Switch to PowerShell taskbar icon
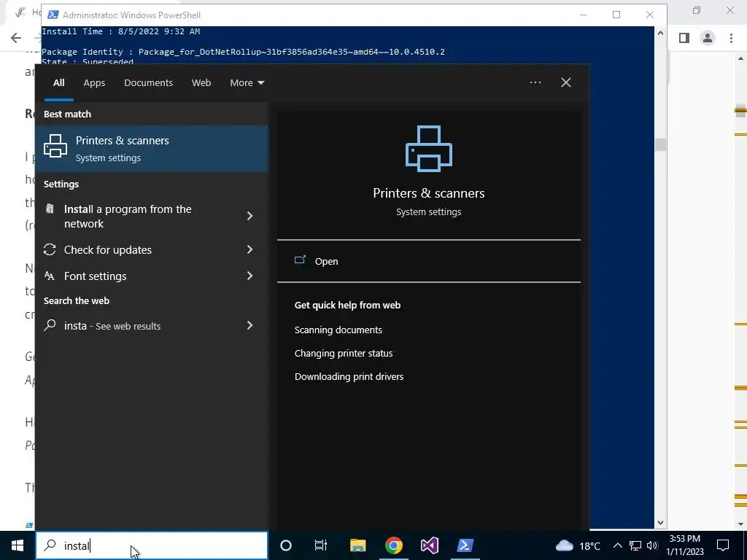747x560 pixels. 465,545
